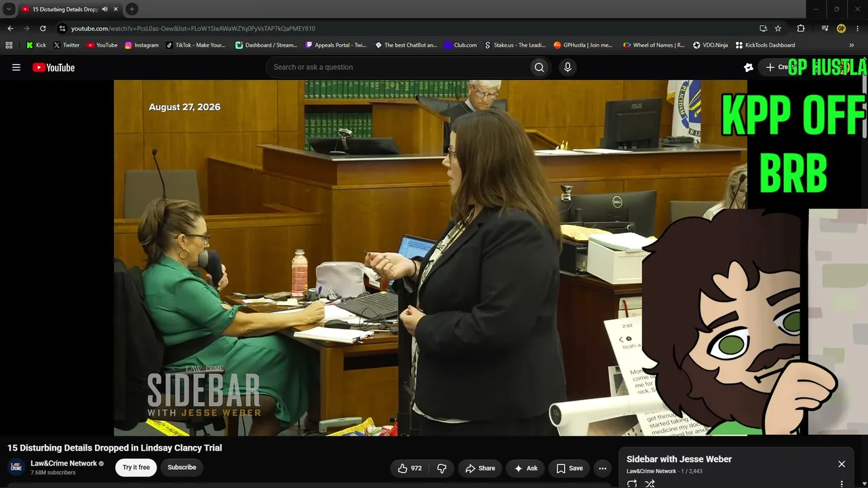This screenshot has width=868, height=488.
Task: View site information icon in address bar
Action: click(x=62, y=28)
